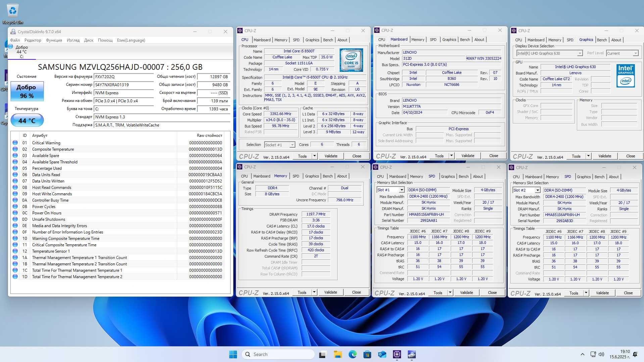Open the Функция menu in CrystalDiskInfo
This screenshot has height=362, width=644.
(54, 40)
